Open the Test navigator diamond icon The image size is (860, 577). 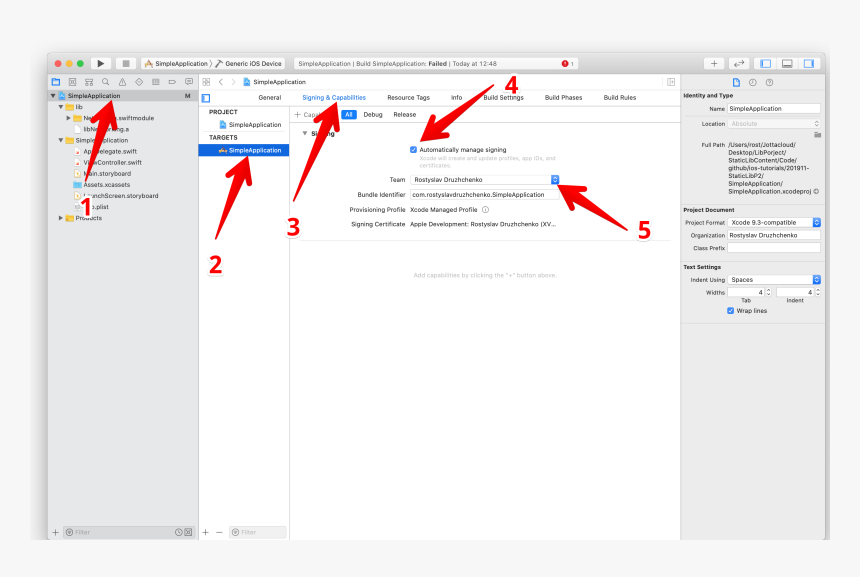click(139, 82)
